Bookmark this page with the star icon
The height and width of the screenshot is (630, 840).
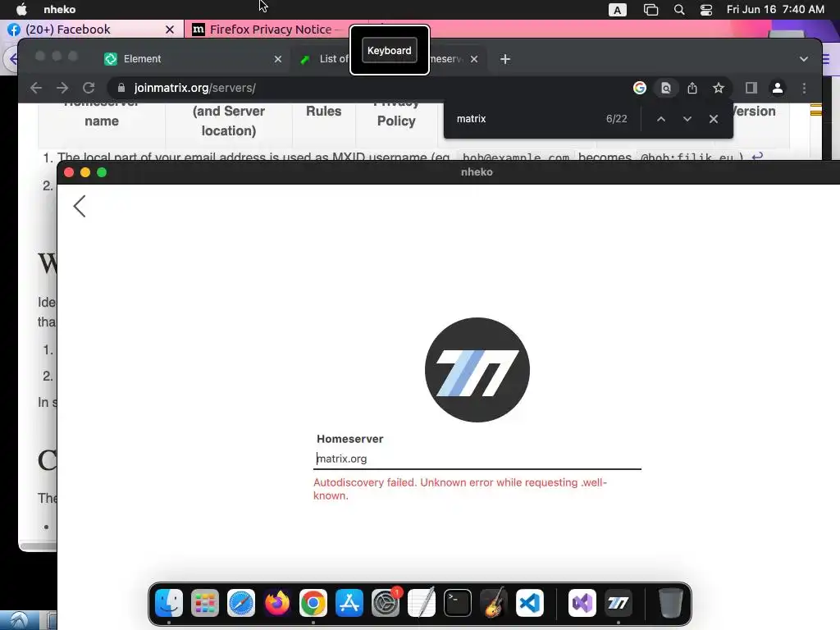pos(719,88)
